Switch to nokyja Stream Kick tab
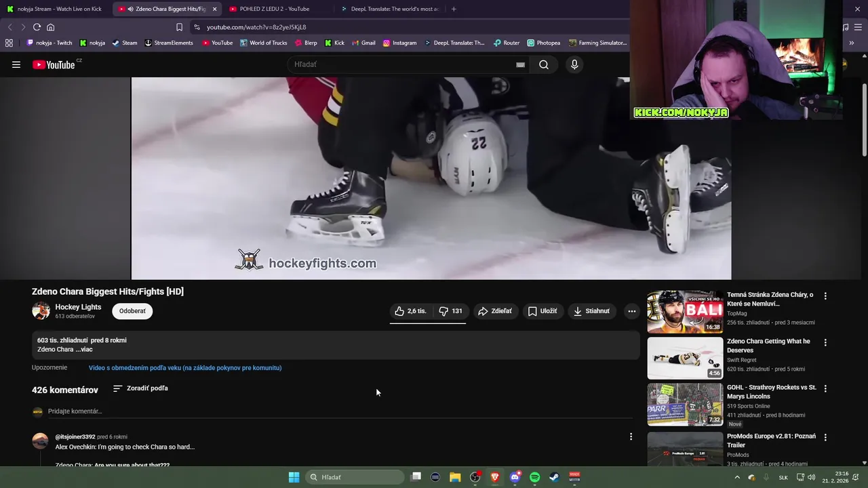Screen dimensions: 868x488 pyautogui.click(x=55, y=9)
